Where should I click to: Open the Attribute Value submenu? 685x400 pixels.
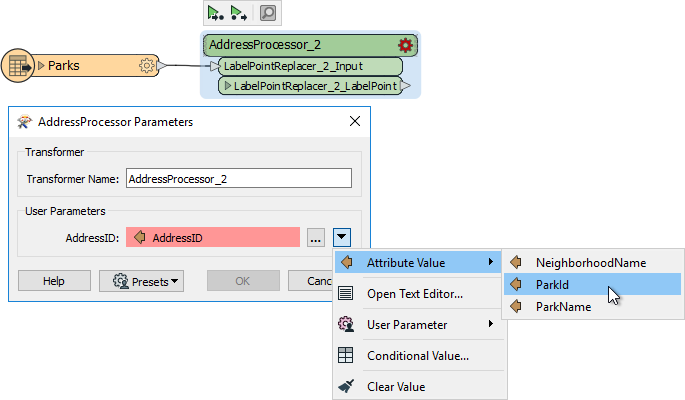(x=418, y=262)
